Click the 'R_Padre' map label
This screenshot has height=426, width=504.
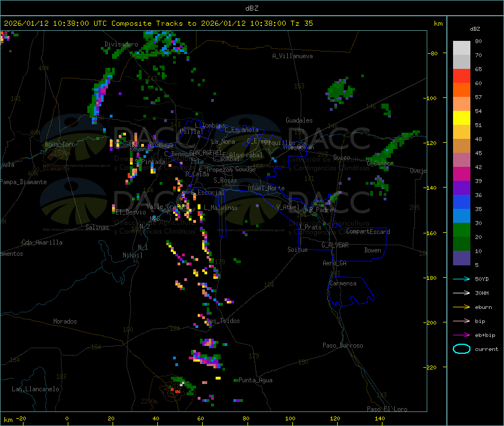321,210
